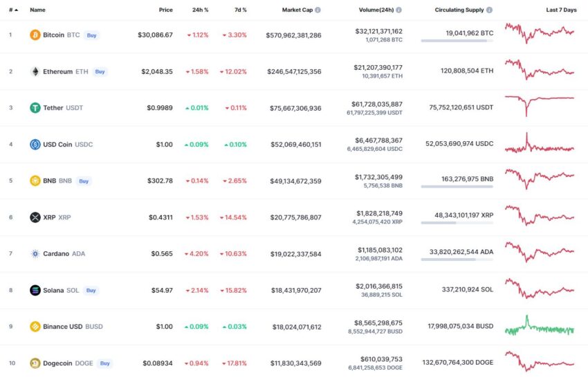This screenshot has width=588, height=380.
Task: Open Binance USD green 7-day chart
Action: [x=540, y=326]
